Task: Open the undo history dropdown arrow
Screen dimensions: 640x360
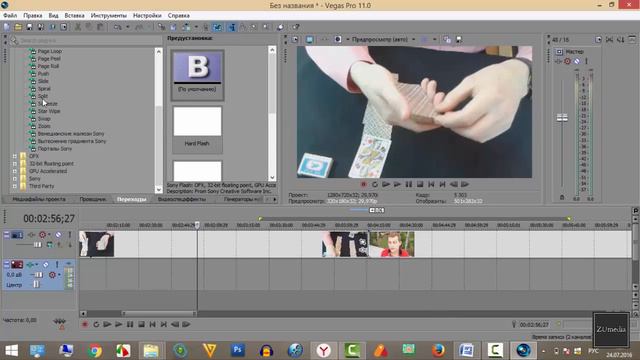Action: 127,27
